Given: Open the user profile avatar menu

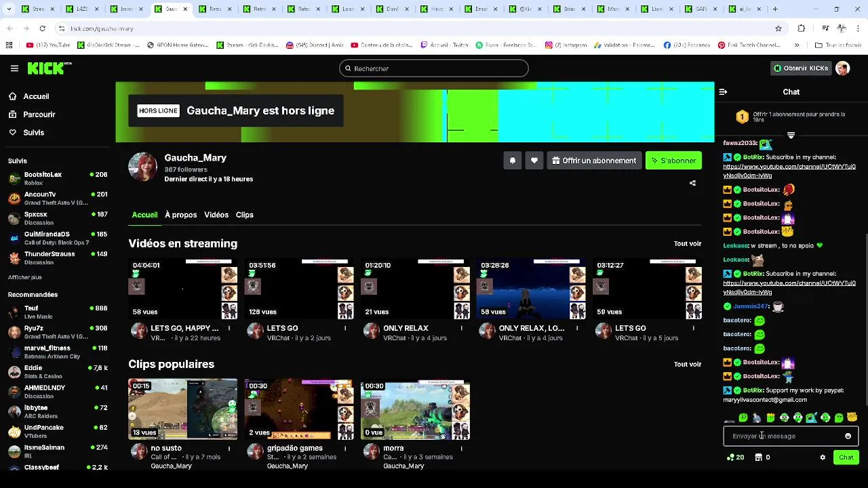Looking at the screenshot, I should coord(843,68).
